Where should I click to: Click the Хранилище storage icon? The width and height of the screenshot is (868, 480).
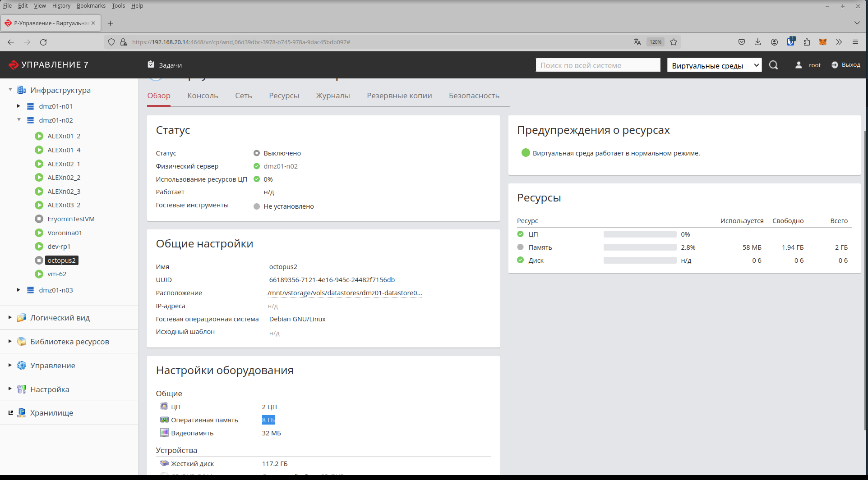21,413
